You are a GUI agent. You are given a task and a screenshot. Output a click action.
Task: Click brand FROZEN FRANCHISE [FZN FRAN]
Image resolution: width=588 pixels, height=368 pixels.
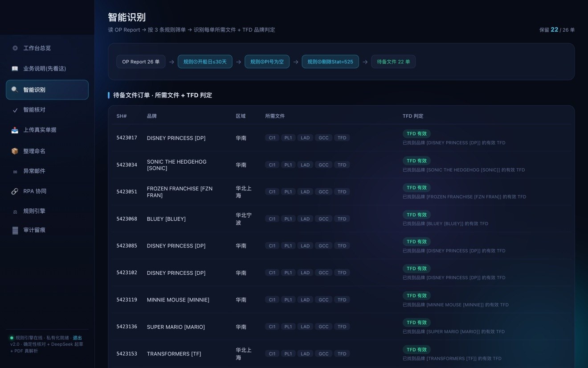pos(180,192)
